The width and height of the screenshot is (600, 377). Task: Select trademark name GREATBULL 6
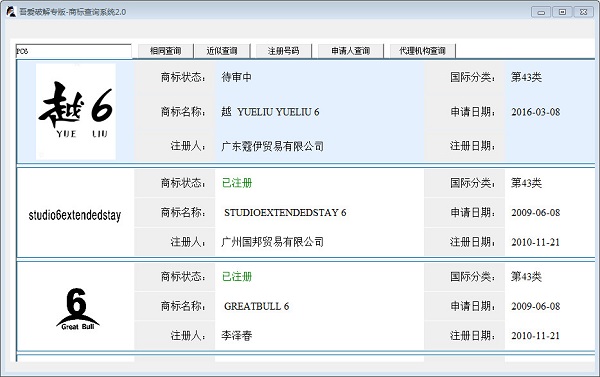256,306
